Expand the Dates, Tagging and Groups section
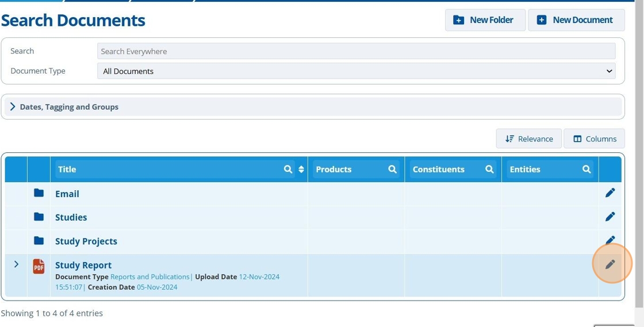The width and height of the screenshot is (644, 327). [313, 107]
